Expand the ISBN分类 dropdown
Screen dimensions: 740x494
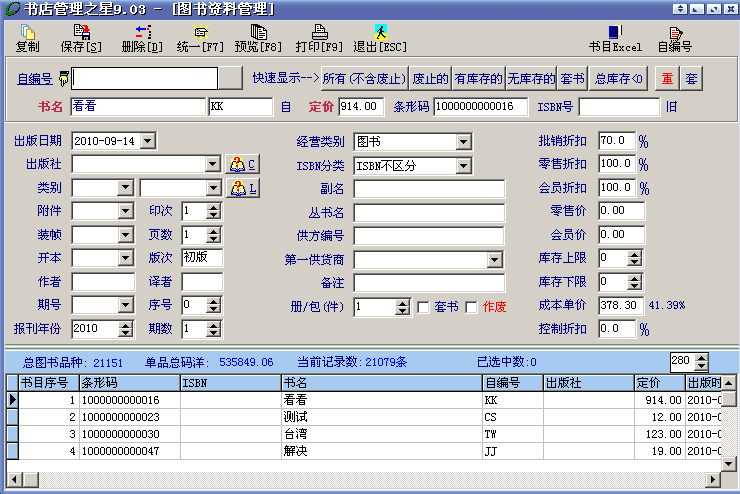tap(462, 165)
